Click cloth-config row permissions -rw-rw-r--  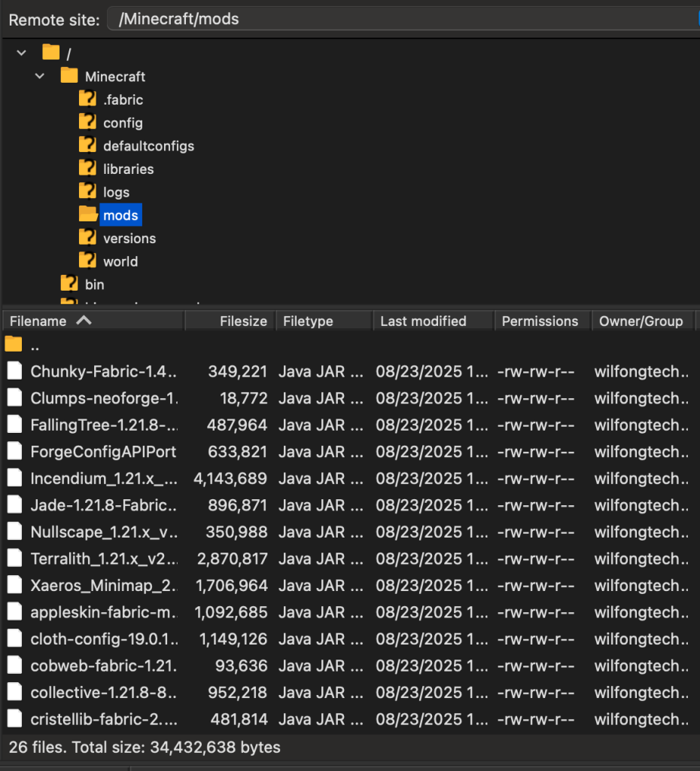pyautogui.click(x=536, y=639)
